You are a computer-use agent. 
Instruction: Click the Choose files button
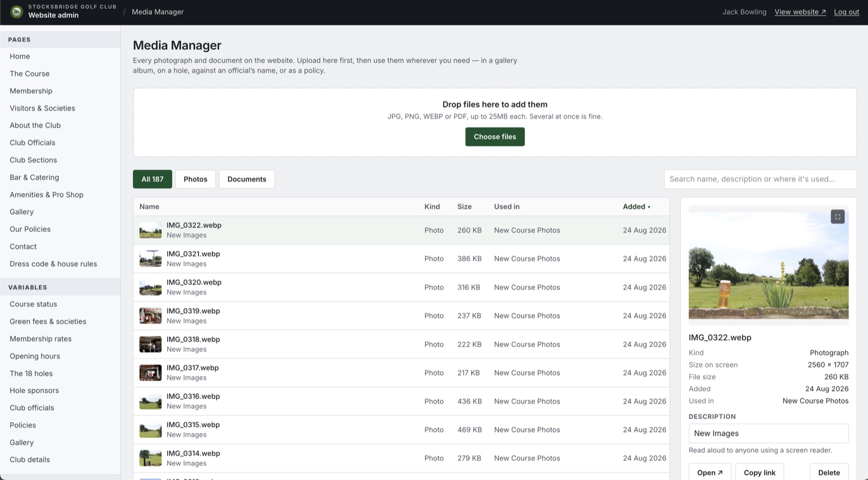[495, 137]
